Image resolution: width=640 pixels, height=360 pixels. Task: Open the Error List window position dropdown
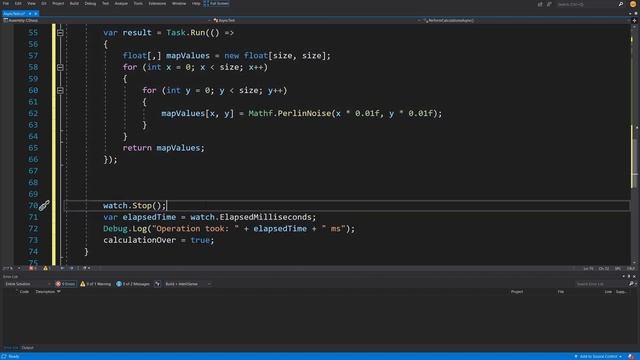623,276
